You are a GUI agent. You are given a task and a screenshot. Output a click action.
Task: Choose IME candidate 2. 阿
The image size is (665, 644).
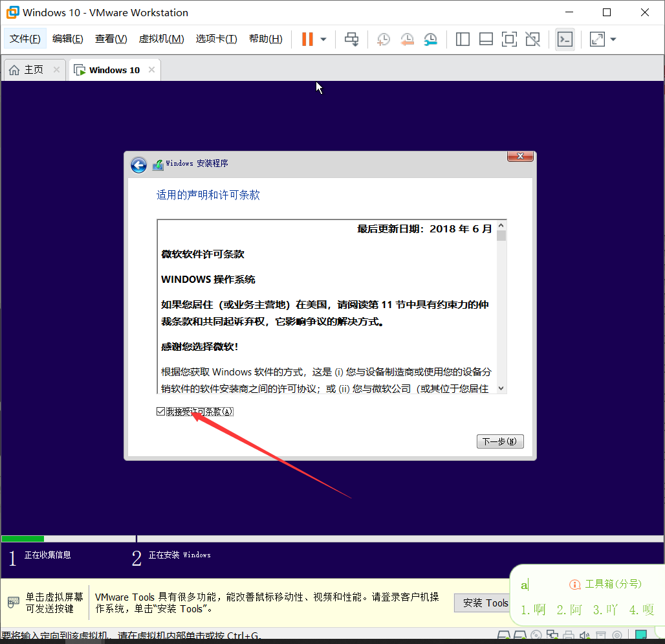[x=569, y=610]
